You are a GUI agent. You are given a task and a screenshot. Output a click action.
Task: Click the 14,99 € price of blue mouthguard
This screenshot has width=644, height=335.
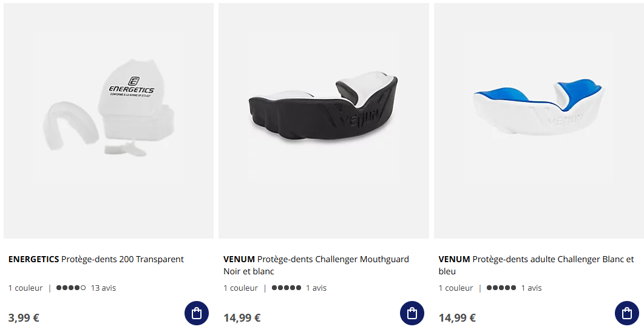(457, 318)
